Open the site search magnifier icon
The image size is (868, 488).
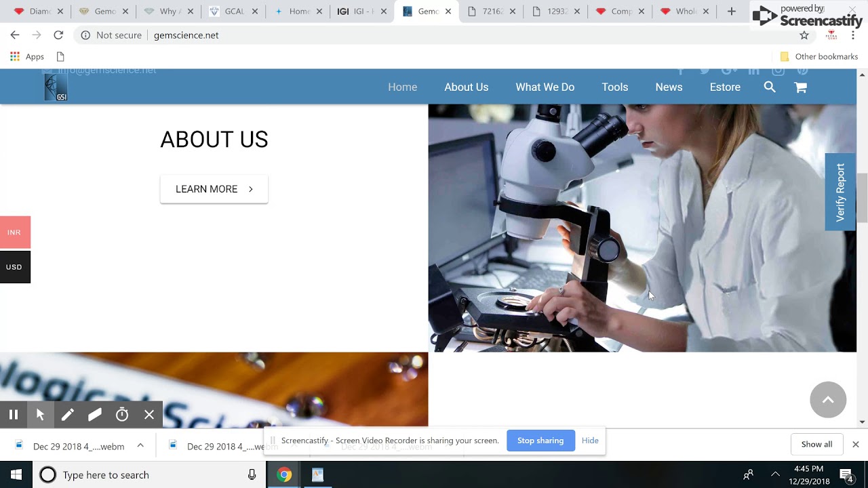770,87
